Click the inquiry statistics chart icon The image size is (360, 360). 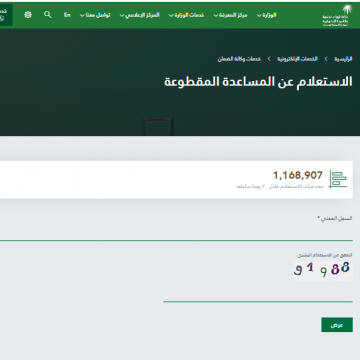(338, 179)
